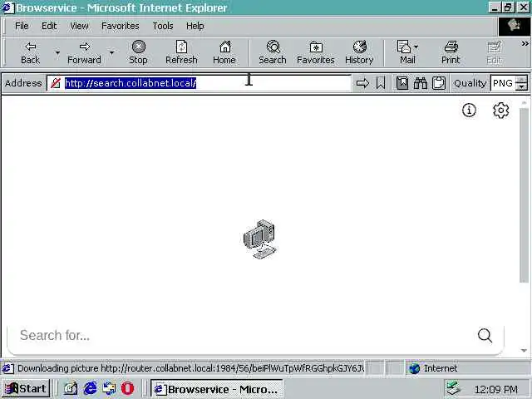The height and width of the screenshot is (399, 532).
Task: Click the system tray network icon
Action: (454, 389)
